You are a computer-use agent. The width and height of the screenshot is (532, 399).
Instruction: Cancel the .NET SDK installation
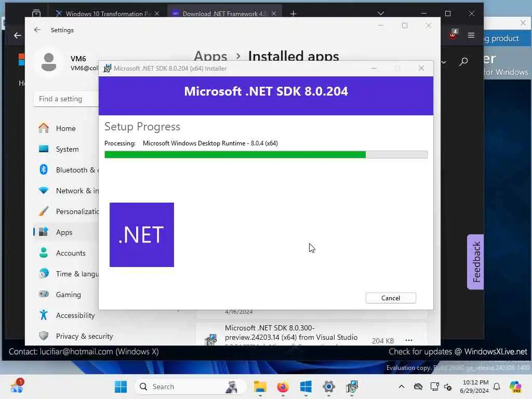tap(391, 298)
